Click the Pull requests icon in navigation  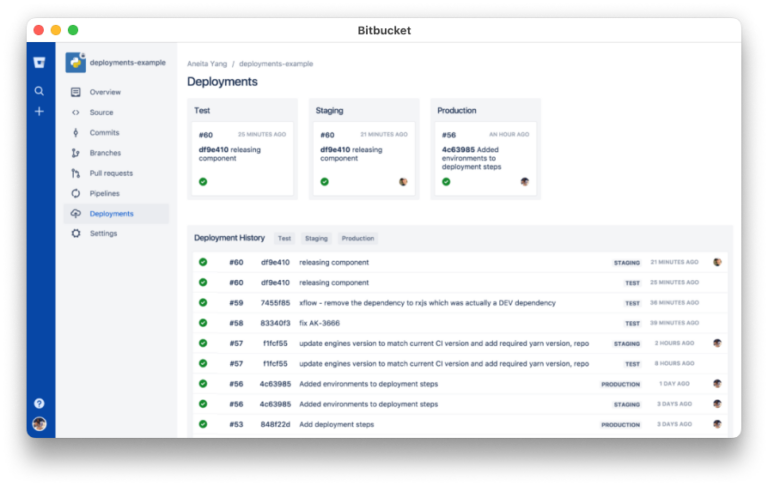click(75, 173)
